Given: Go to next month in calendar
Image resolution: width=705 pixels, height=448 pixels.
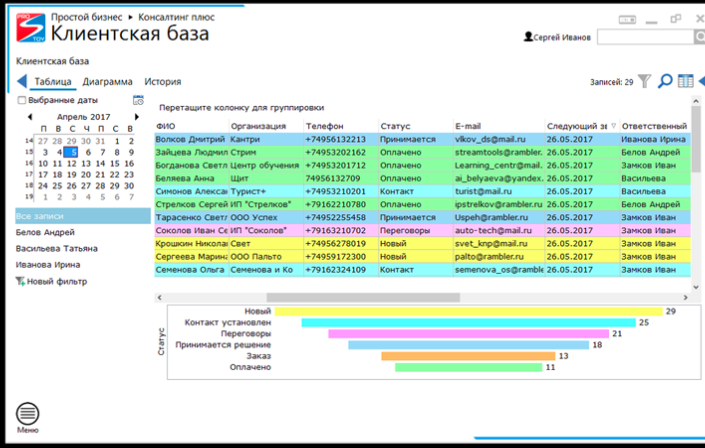Looking at the screenshot, I should (x=137, y=117).
